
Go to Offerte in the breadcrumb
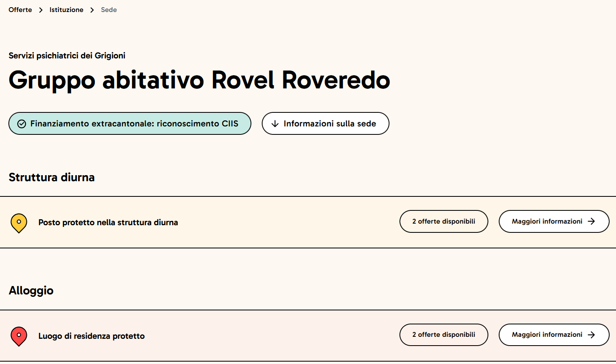coord(20,10)
